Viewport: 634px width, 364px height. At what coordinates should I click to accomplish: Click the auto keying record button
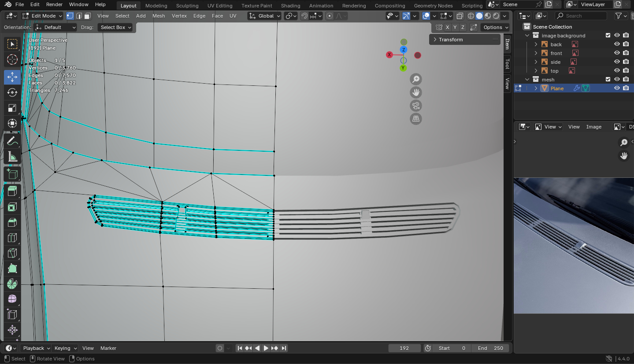click(220, 348)
